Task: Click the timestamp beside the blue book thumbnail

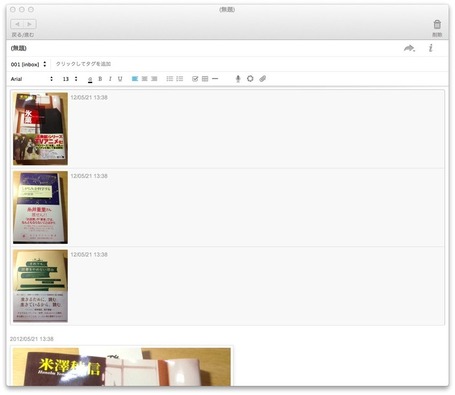Action: pos(89,176)
